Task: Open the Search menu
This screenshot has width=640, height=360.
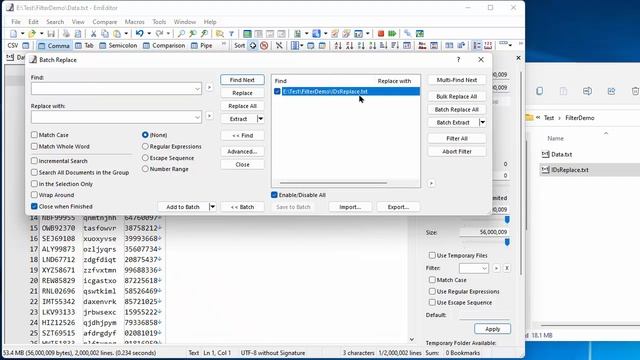Action: (x=55, y=22)
